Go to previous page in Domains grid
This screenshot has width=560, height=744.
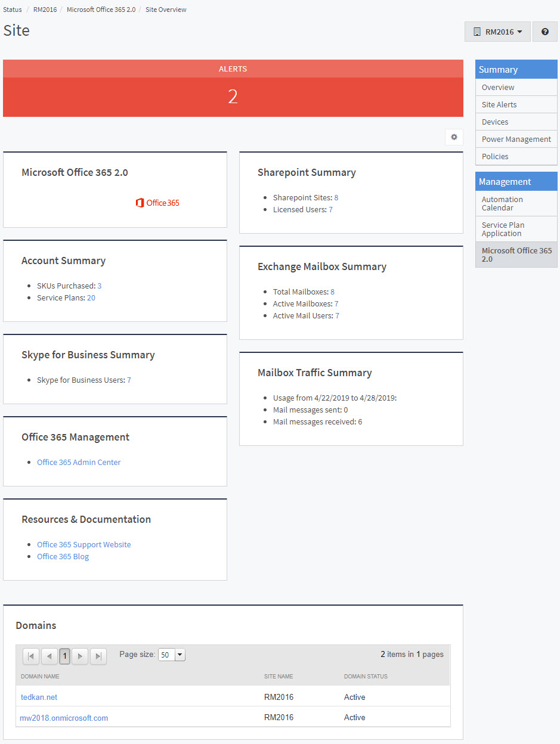(49, 656)
